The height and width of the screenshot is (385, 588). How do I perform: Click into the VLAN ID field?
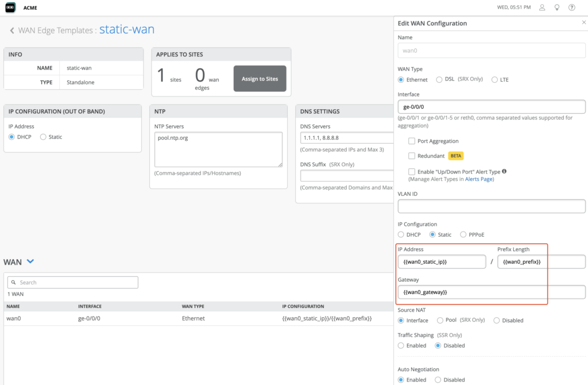[492, 206]
